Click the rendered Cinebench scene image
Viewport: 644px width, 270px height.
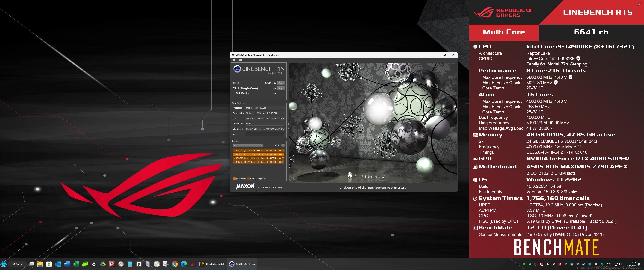(373, 122)
